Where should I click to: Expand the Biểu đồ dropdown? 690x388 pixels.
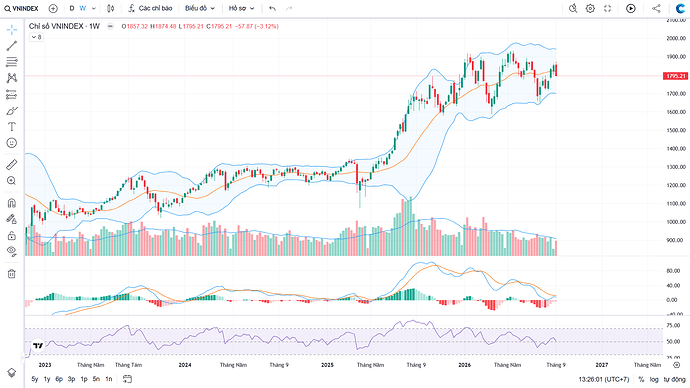(200, 8)
